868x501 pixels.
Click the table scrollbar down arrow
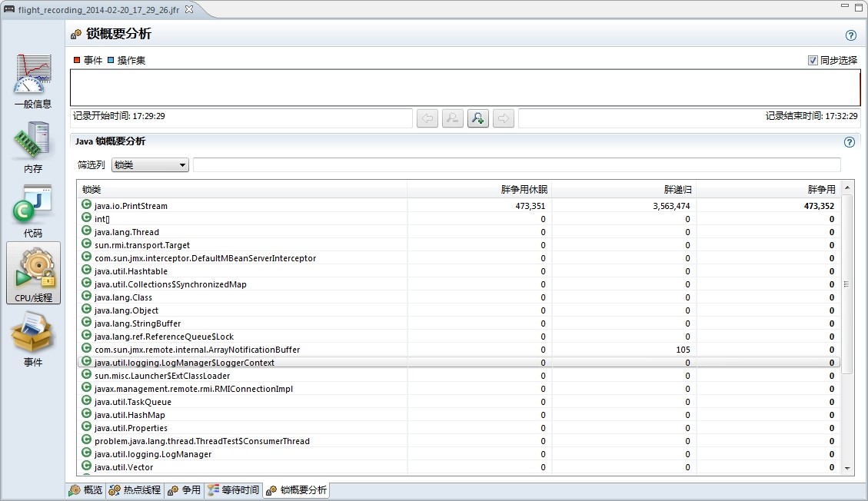click(848, 468)
